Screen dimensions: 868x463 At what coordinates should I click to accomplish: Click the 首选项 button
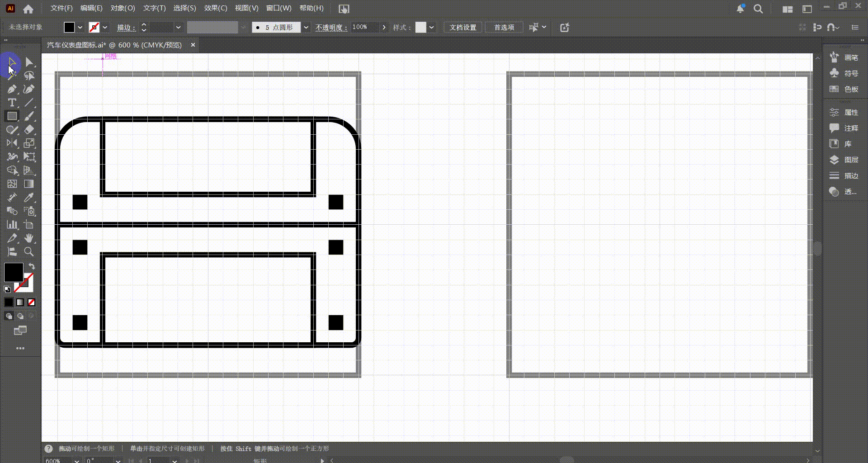point(504,28)
